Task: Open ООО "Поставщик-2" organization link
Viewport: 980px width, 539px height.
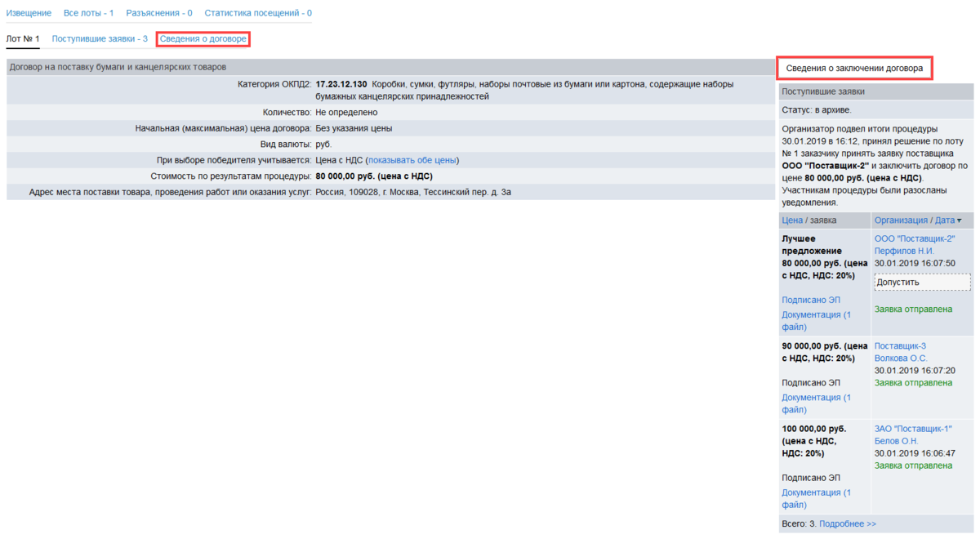Action: pyautogui.click(x=914, y=238)
